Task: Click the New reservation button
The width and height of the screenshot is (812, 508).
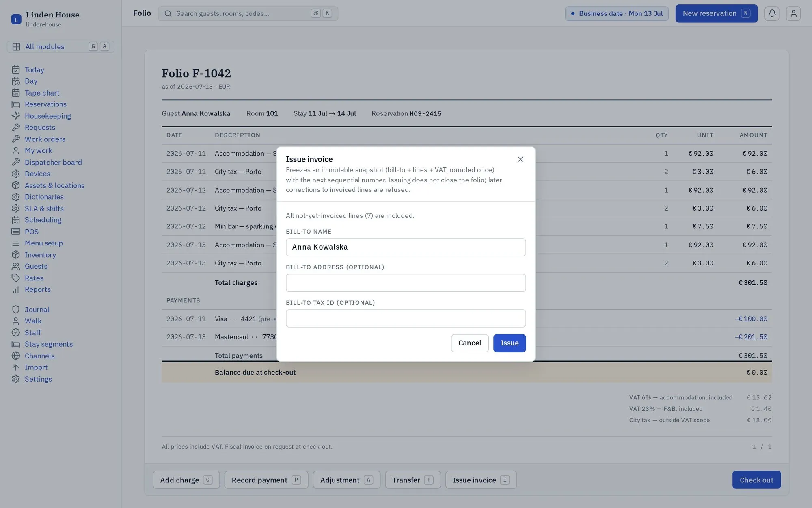Action: tap(716, 13)
